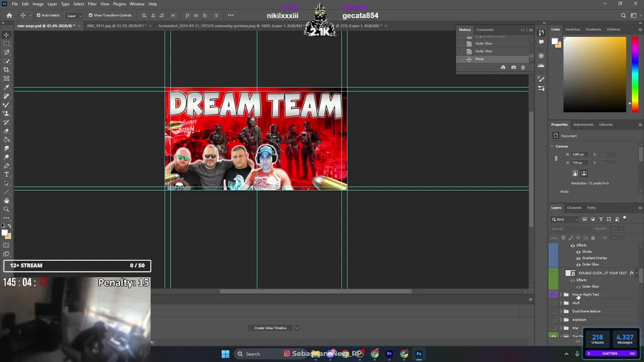644x362 pixels.
Task: Select the Move state in History
Action: tap(493, 59)
